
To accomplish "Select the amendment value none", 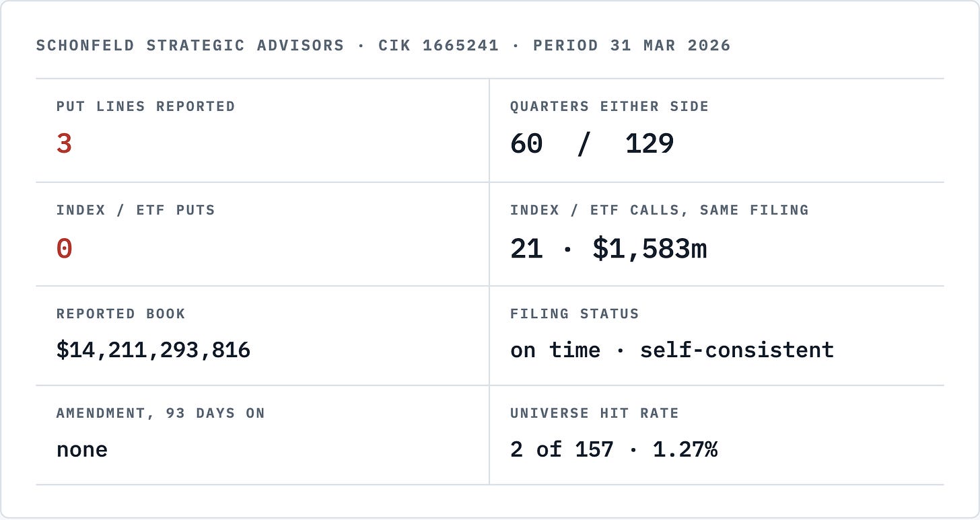I will [82, 449].
